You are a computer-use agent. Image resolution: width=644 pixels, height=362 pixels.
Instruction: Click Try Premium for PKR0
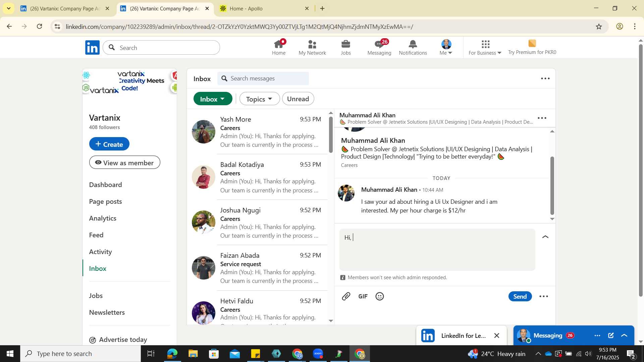[x=532, y=47]
